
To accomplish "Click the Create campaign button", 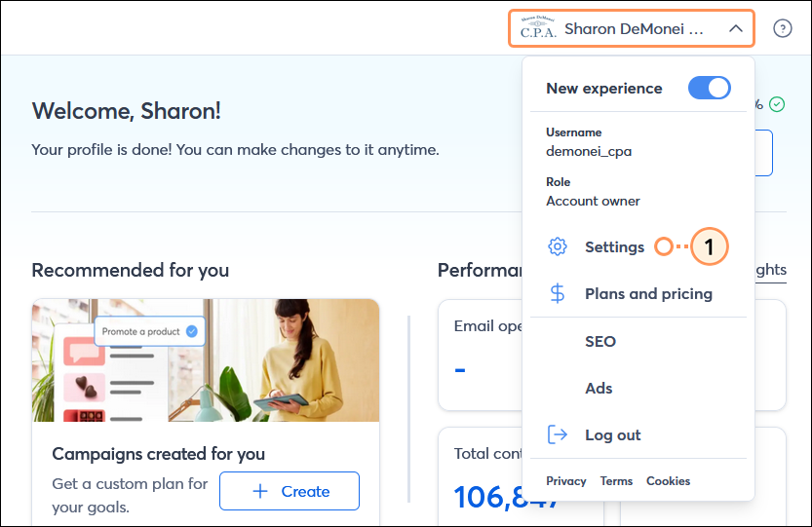I will click(290, 491).
